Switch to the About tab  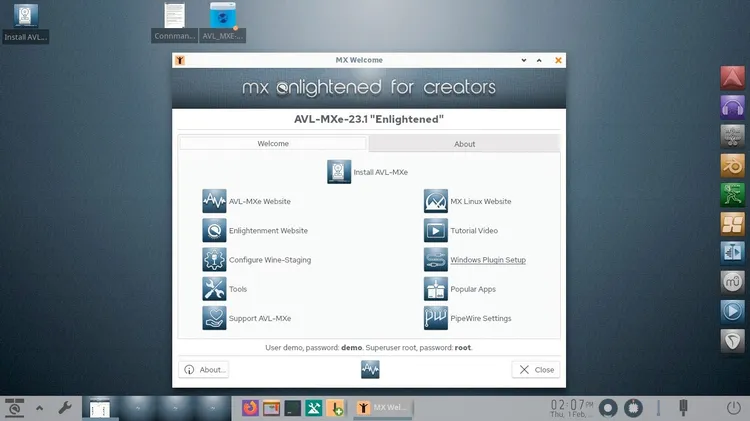(464, 144)
